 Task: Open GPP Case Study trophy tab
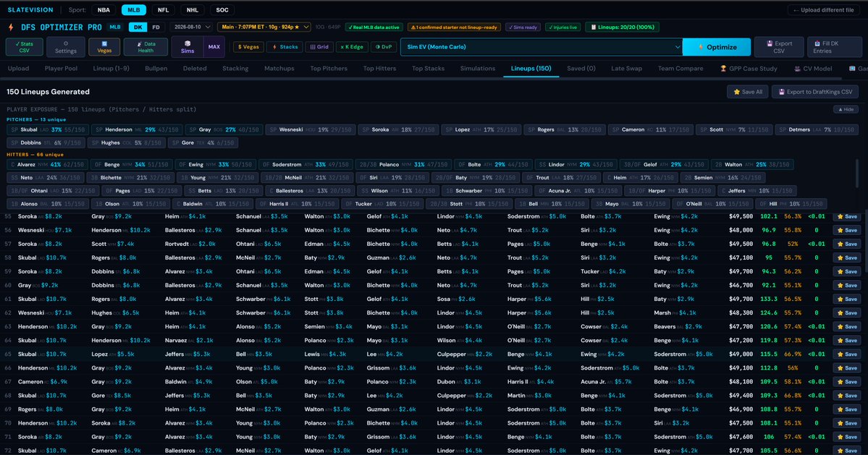pyautogui.click(x=749, y=69)
